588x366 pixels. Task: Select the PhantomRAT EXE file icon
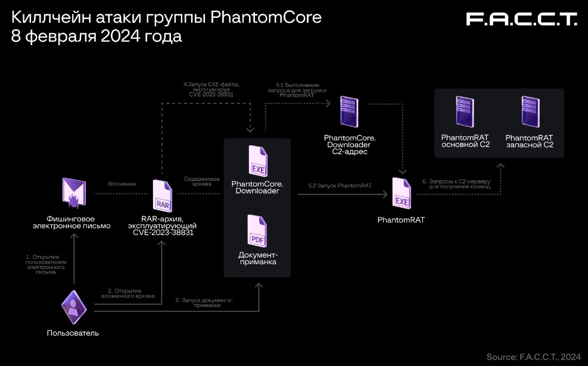pyautogui.click(x=402, y=193)
